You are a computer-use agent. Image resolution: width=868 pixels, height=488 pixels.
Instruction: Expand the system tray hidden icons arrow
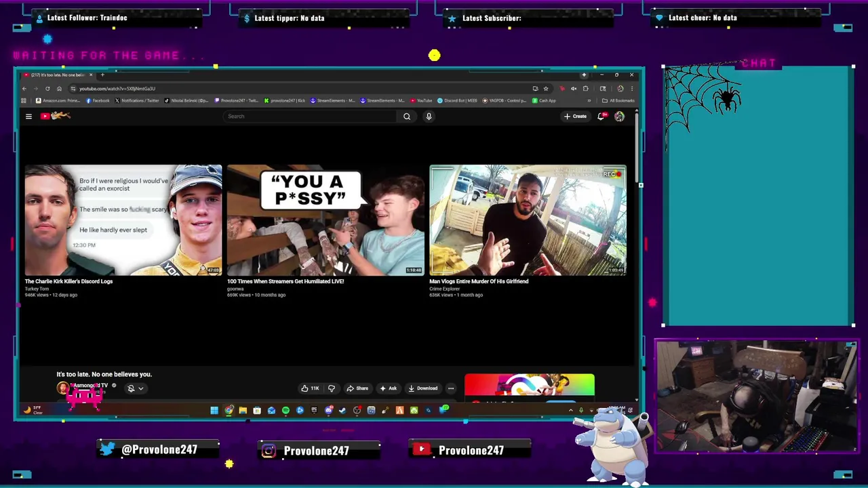click(570, 410)
